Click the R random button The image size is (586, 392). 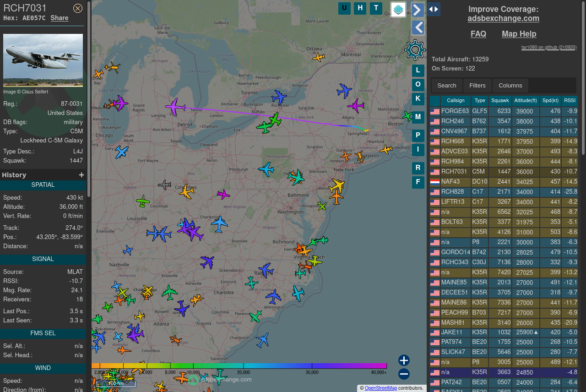pyautogui.click(x=418, y=168)
